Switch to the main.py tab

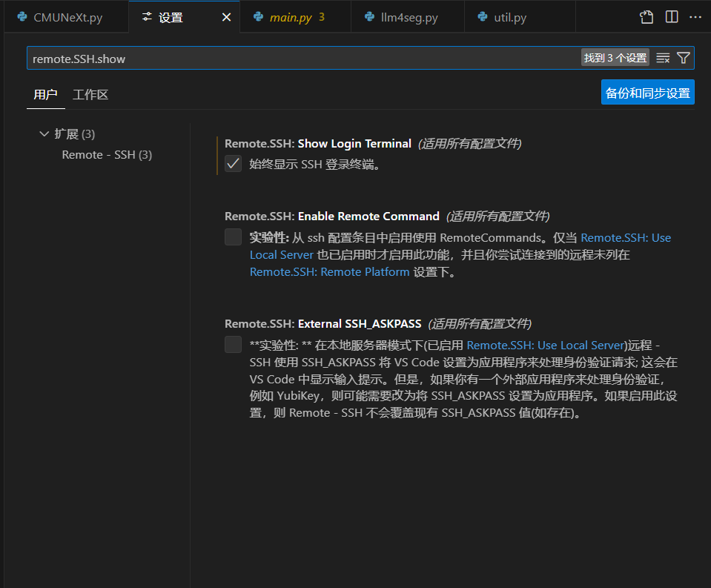click(x=291, y=17)
